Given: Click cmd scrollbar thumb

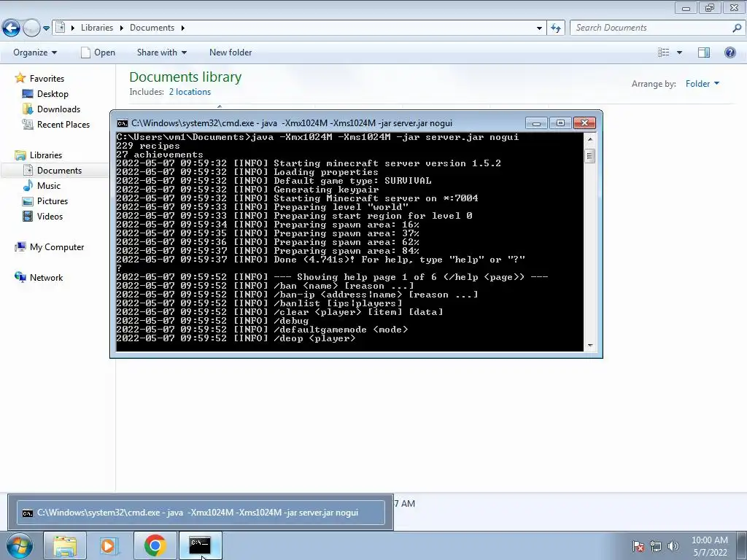Looking at the screenshot, I should click(x=589, y=156).
